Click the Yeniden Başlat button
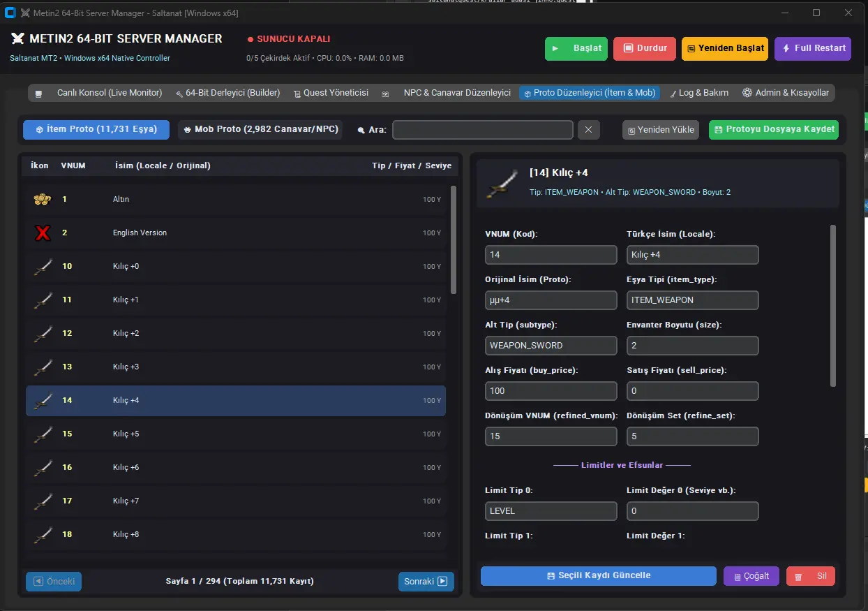This screenshot has width=868, height=611. coord(725,49)
